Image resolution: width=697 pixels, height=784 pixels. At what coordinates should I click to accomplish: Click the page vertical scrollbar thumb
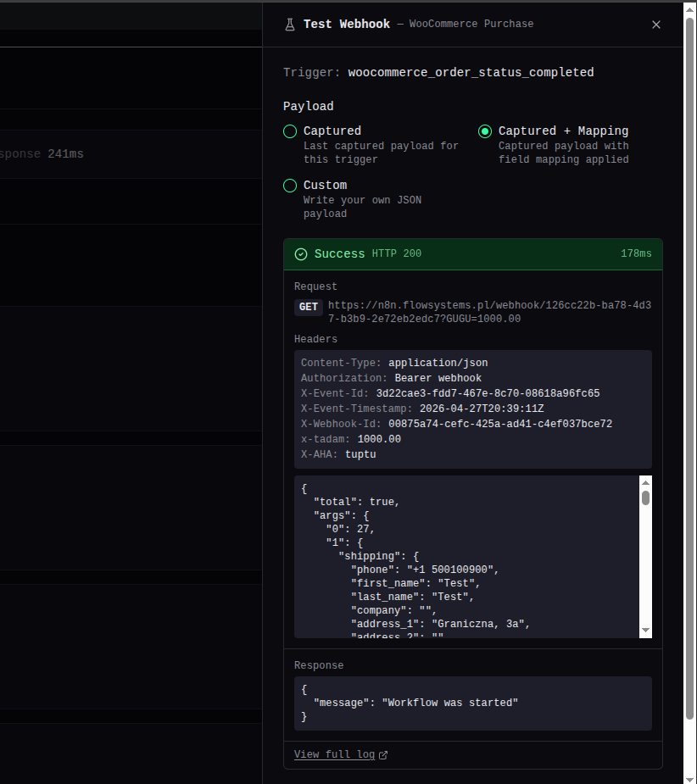[x=689, y=369]
